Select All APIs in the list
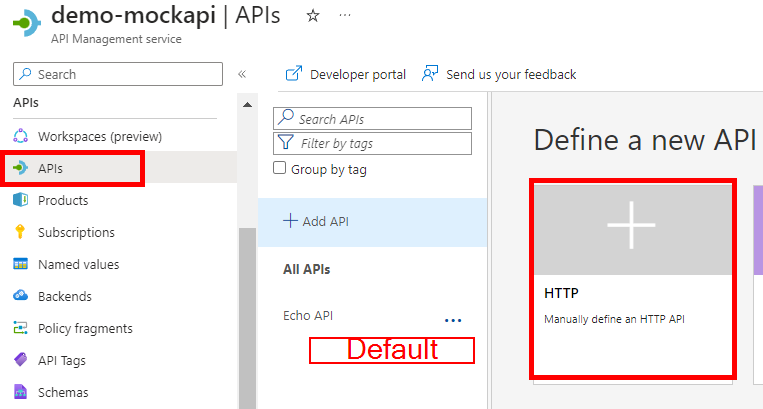 (x=307, y=269)
